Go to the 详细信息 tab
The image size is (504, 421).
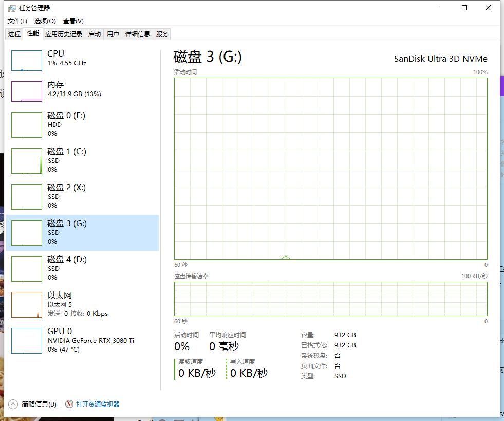coord(138,34)
